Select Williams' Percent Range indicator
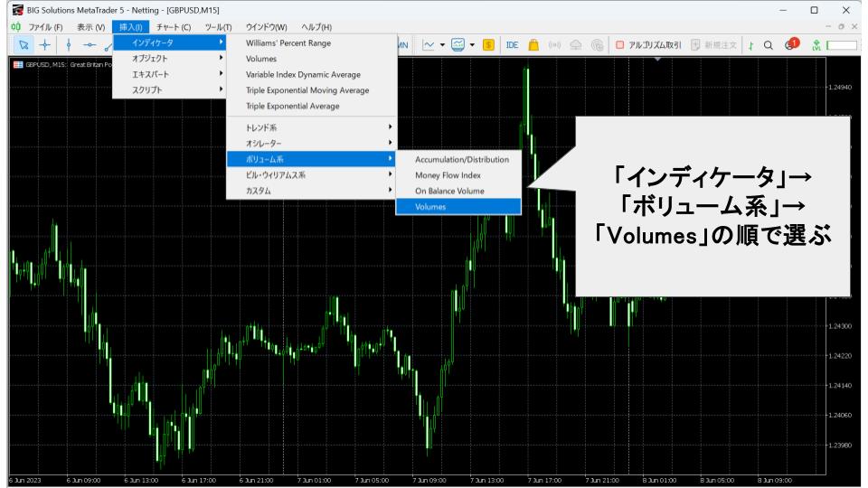 pos(312,42)
